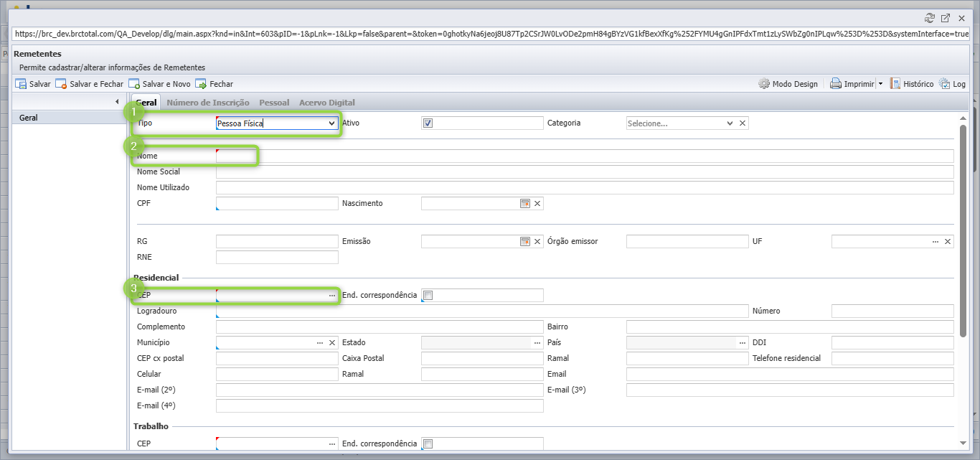Open the Município lookup ellipsis
Viewport: 980px width, 460px height.
(320, 343)
